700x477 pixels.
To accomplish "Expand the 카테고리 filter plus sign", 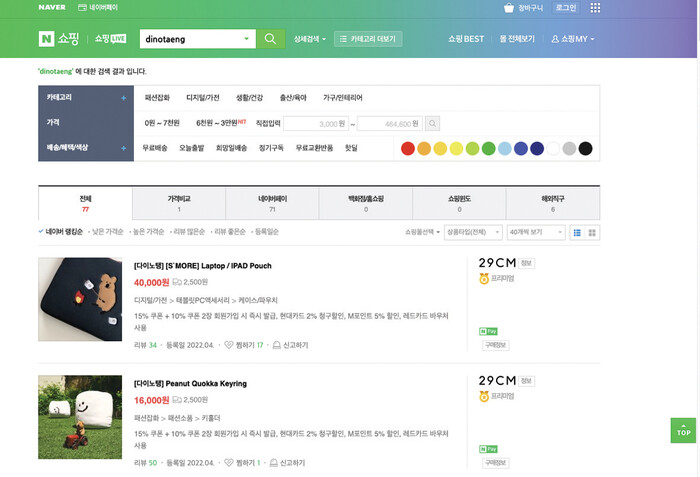I will click(x=124, y=98).
